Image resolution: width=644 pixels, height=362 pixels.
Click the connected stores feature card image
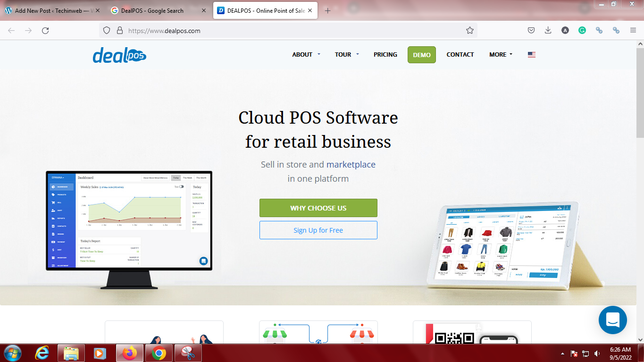[318, 333]
